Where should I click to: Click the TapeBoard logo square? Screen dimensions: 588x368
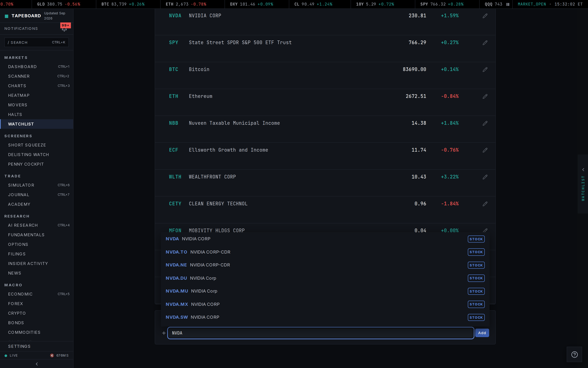click(7, 16)
